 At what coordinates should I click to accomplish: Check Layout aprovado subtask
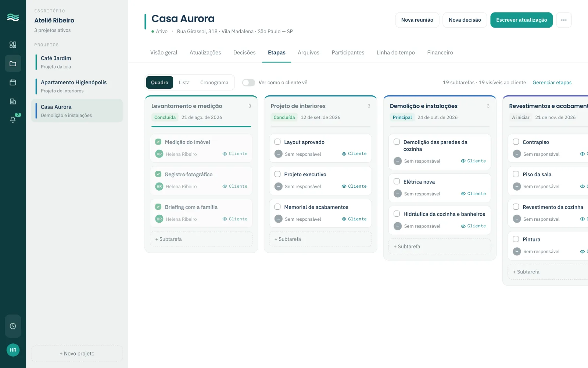pyautogui.click(x=277, y=142)
